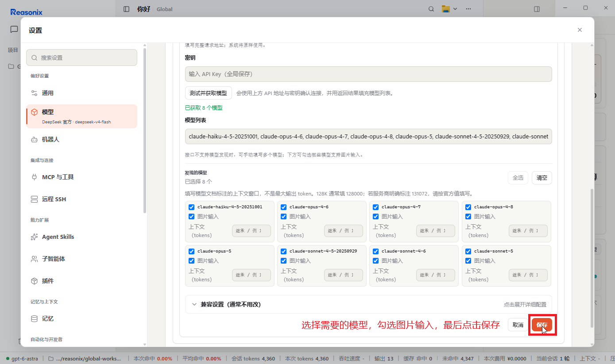Click the 输入 API Key field
615x364 pixels.
click(368, 74)
